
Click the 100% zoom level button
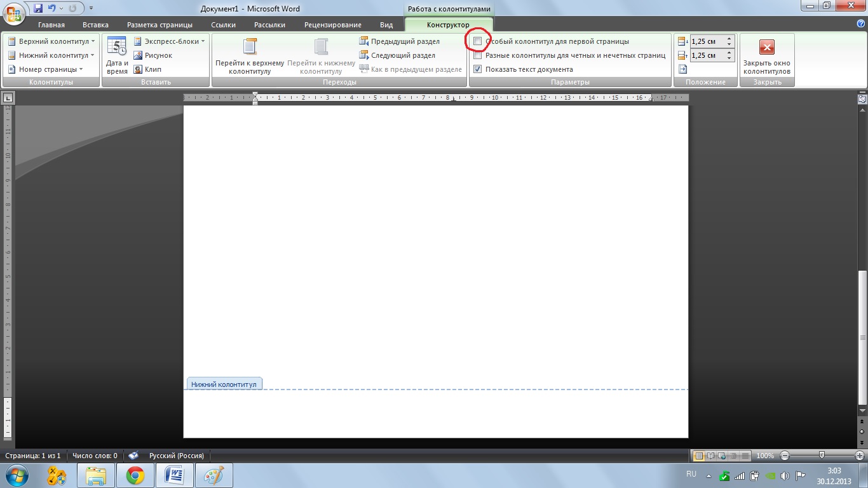(x=765, y=456)
